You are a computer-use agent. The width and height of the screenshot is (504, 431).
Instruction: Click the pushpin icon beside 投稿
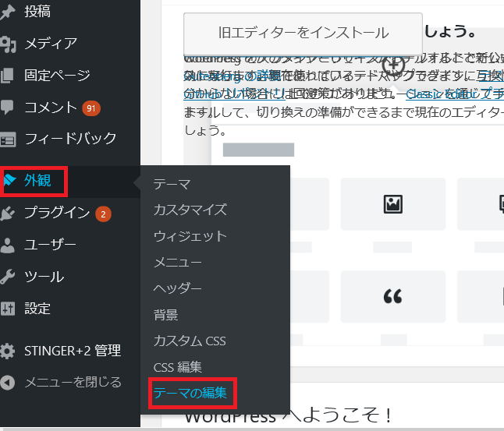pos(8,12)
